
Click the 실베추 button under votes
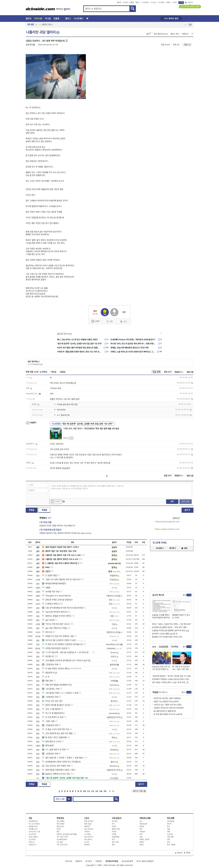96,321
